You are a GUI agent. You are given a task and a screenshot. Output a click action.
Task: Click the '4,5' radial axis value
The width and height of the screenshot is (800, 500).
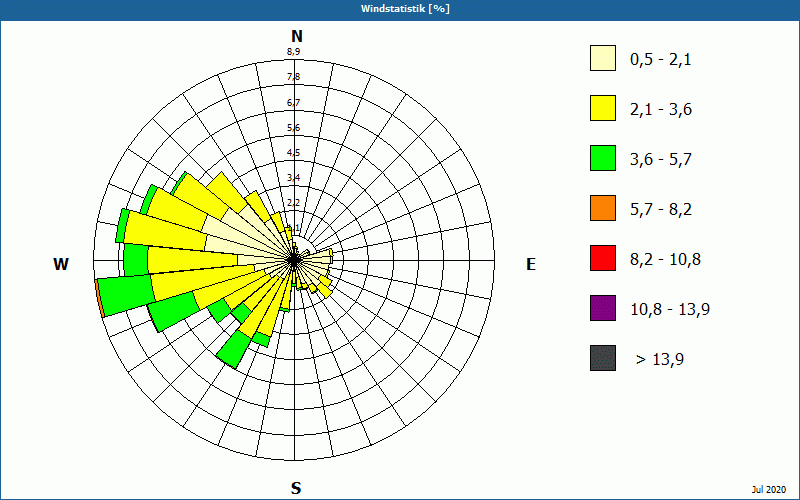coord(293,153)
